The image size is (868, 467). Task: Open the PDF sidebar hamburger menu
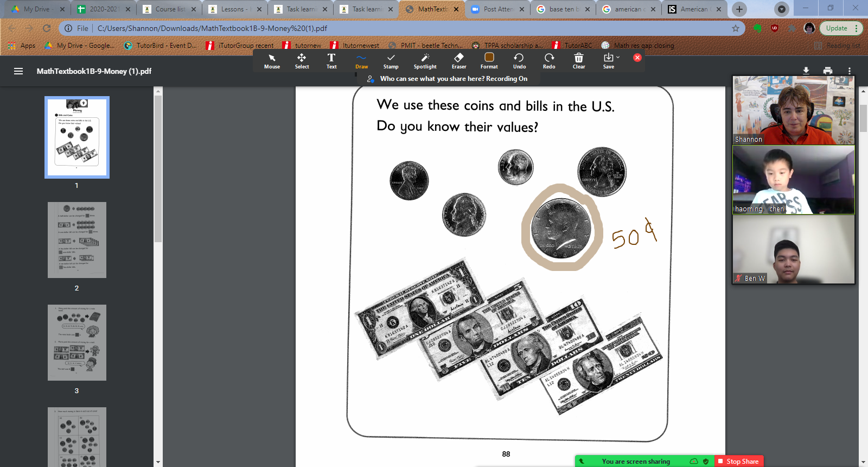(x=18, y=71)
